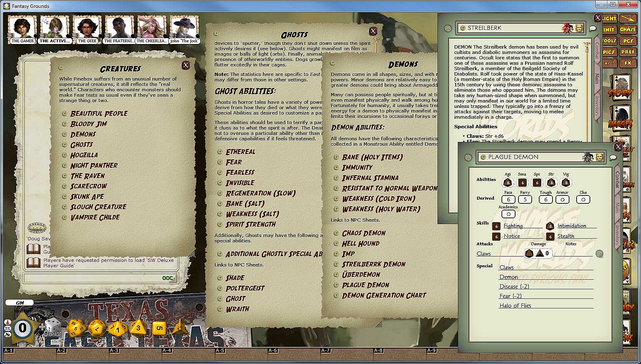Click the Intimidation skill d8 die
Screen dimensions: 641x364
click(x=550, y=226)
